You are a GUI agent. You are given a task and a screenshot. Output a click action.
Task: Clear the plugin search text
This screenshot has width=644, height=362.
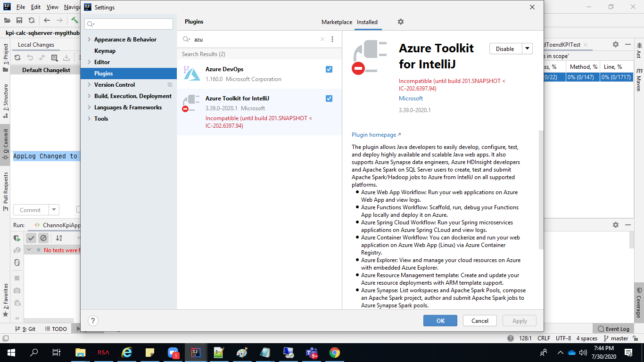[322, 39]
